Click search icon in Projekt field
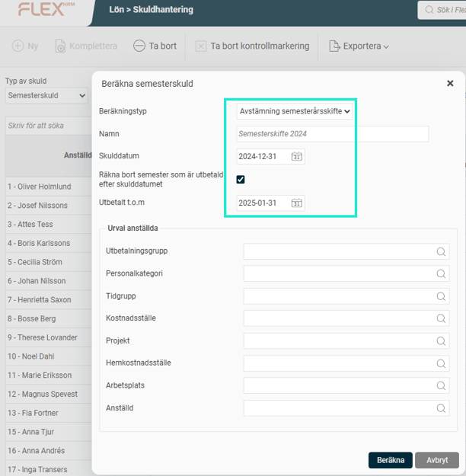Viewport: 466px width, 476px height. (x=441, y=341)
